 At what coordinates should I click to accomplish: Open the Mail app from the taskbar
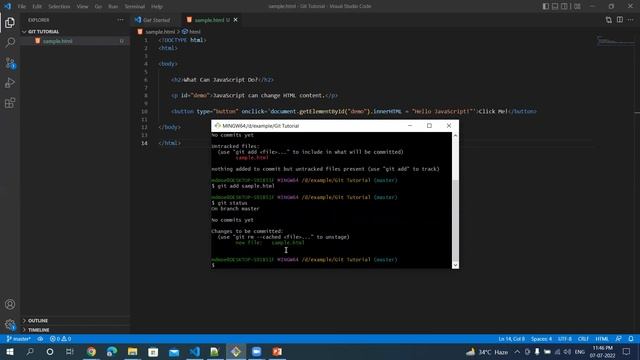(x=174, y=352)
